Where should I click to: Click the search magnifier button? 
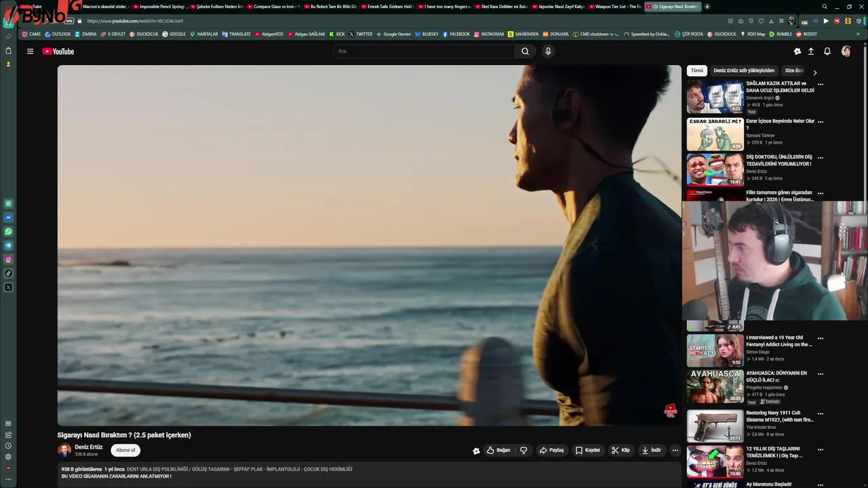click(525, 52)
